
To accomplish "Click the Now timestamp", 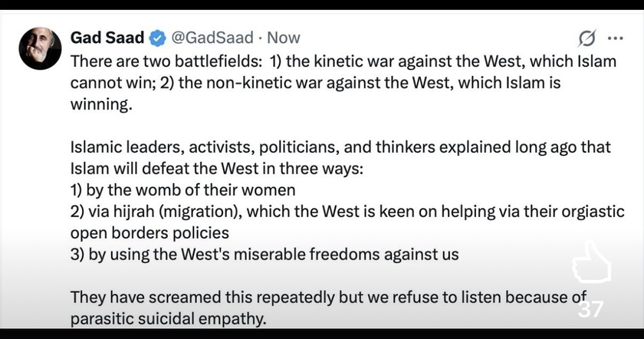I will coord(284,38).
